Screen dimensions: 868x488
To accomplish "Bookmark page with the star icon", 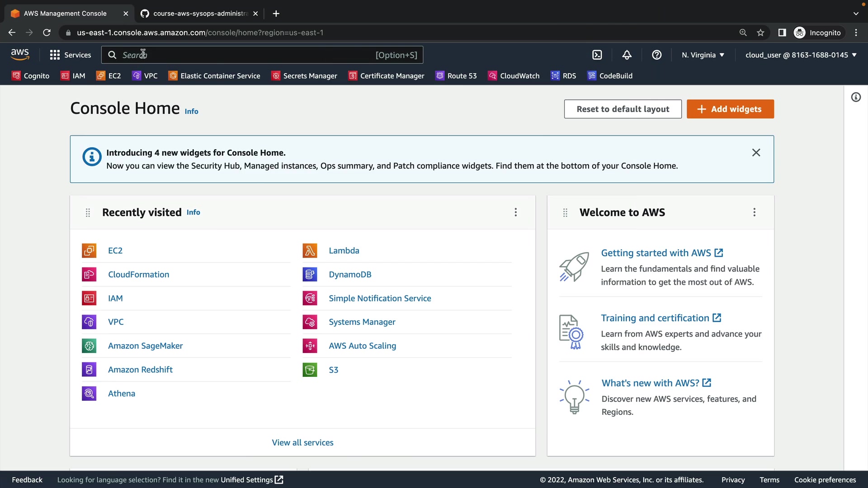I will click(x=760, y=33).
